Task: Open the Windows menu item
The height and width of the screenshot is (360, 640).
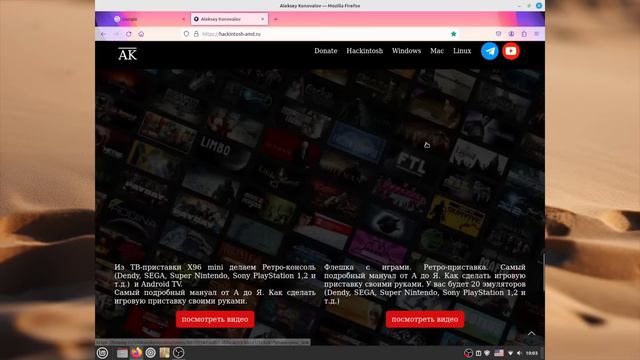Action: click(x=406, y=51)
